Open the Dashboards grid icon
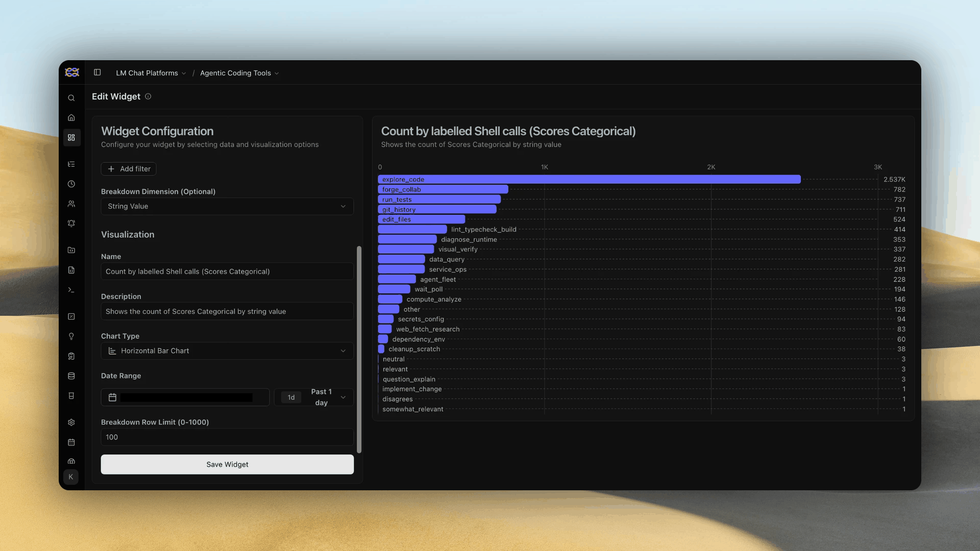This screenshot has width=980, height=551. (71, 138)
